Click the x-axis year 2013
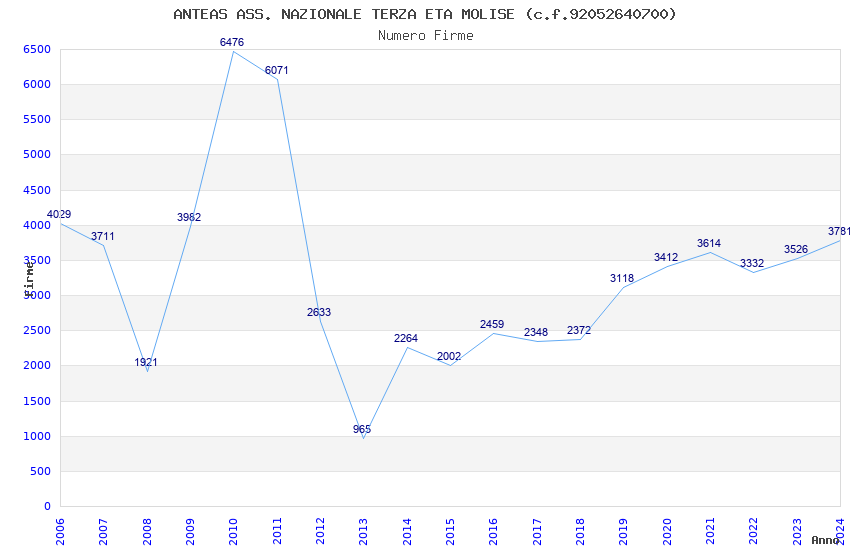Viewport: 850px width, 550px height. point(363,532)
